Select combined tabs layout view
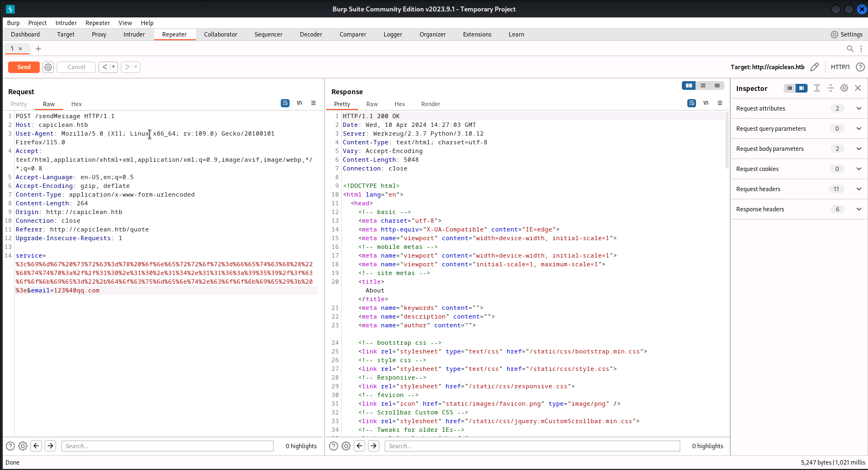868x470 pixels. coord(717,86)
